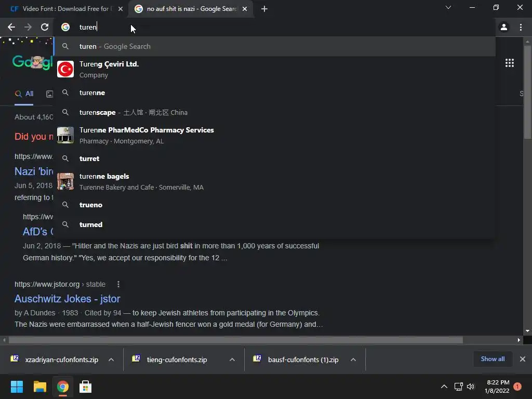532x399 pixels.
Task: Open the Auschwitz Jokes - jstor link
Action: (x=67, y=299)
